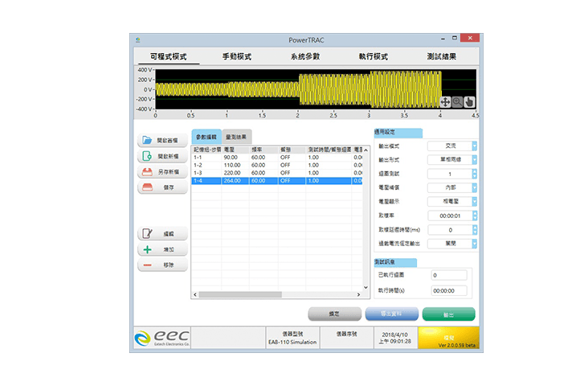Open the 系統參數 tab
The image size is (588, 386).
[x=305, y=57]
